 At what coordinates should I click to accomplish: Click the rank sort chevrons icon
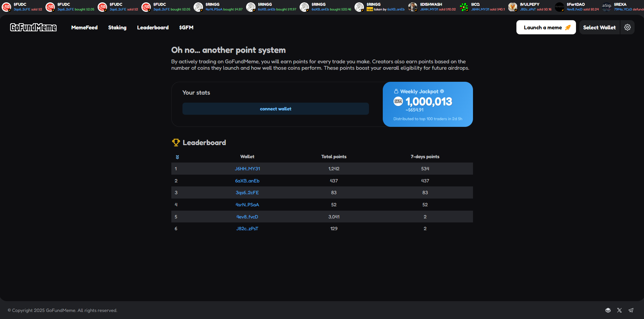[177, 157]
